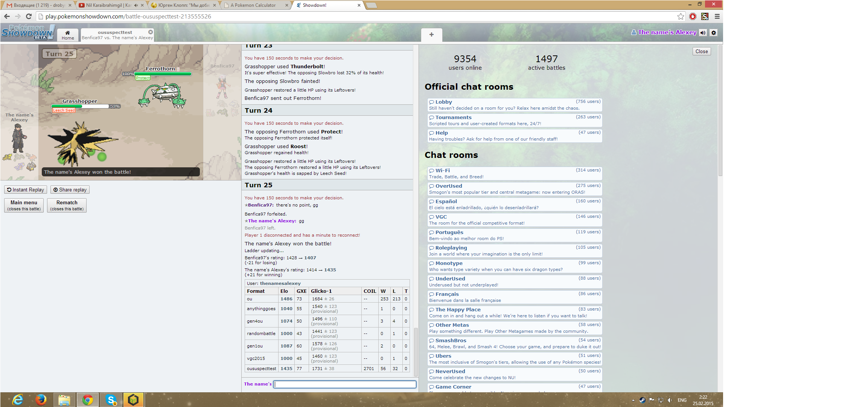This screenshot has width=868, height=407.
Task: Click the Rematch button
Action: tap(67, 205)
